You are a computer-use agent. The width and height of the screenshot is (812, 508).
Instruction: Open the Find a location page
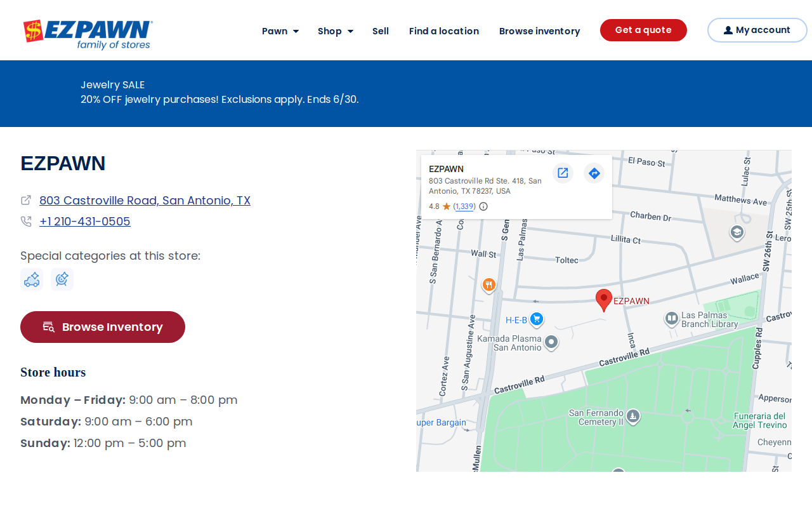coord(444,31)
